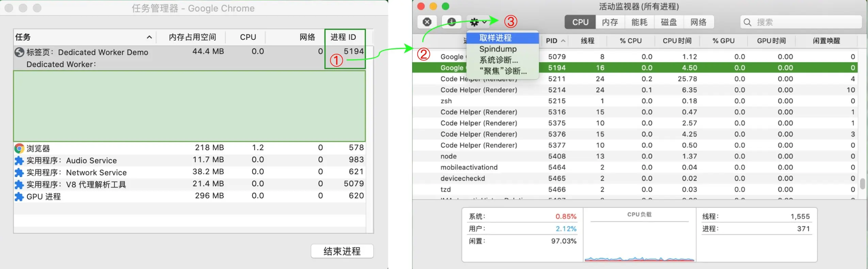The height and width of the screenshot is (269, 868).
Task: Select Code Helper (Renderer) row PID 5377
Action: (635, 145)
